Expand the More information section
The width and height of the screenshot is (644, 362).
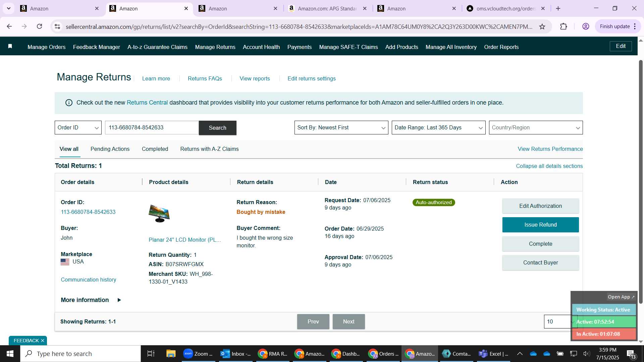pyautogui.click(x=91, y=300)
